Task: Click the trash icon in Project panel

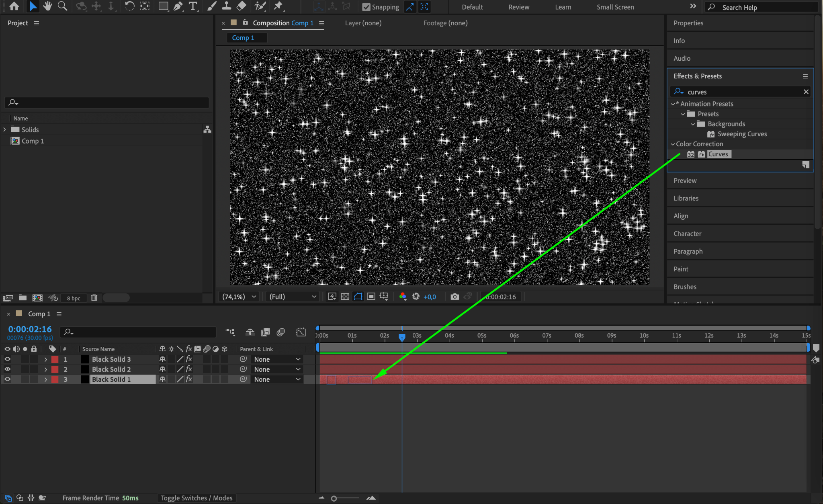Action: point(94,298)
